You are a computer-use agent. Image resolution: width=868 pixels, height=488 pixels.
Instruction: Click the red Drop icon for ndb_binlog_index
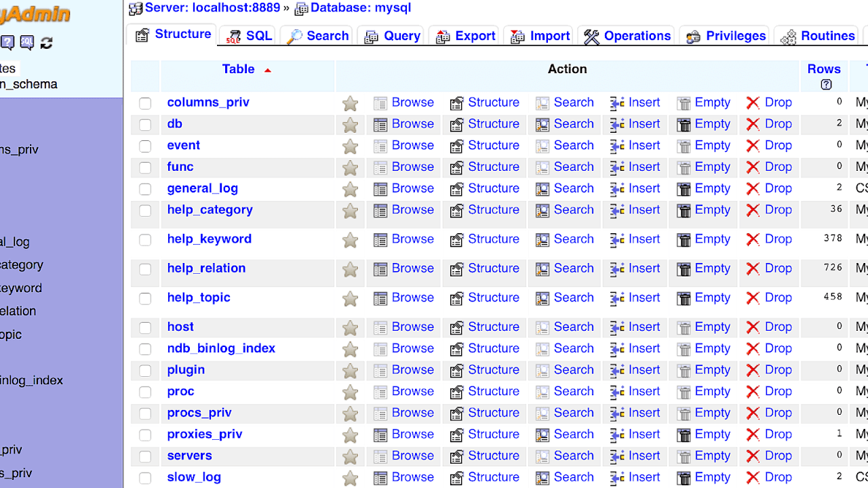pos(753,349)
